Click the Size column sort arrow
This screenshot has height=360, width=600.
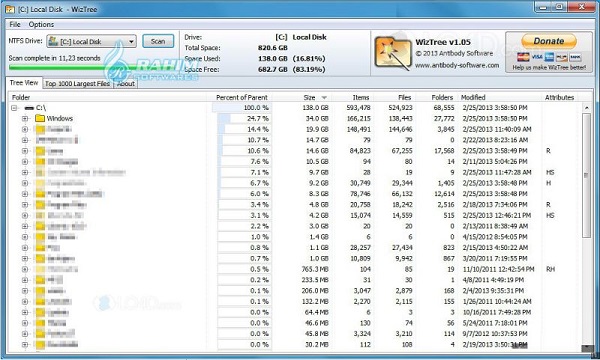pos(324,98)
